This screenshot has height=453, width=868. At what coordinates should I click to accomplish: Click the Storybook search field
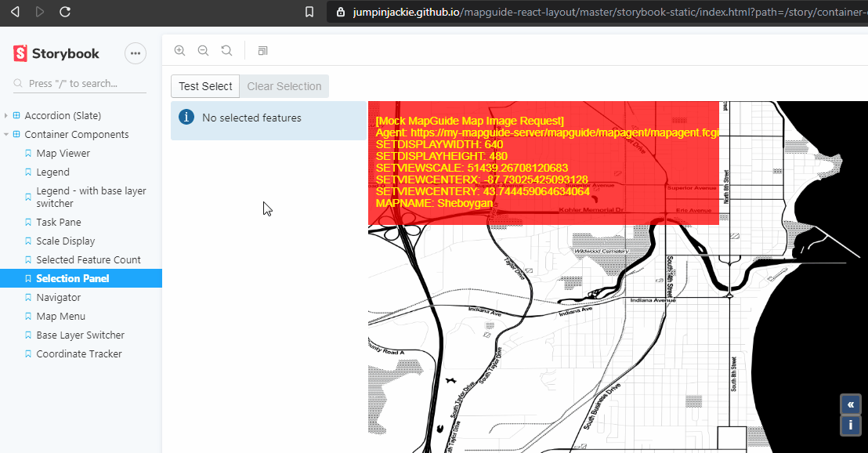78,82
